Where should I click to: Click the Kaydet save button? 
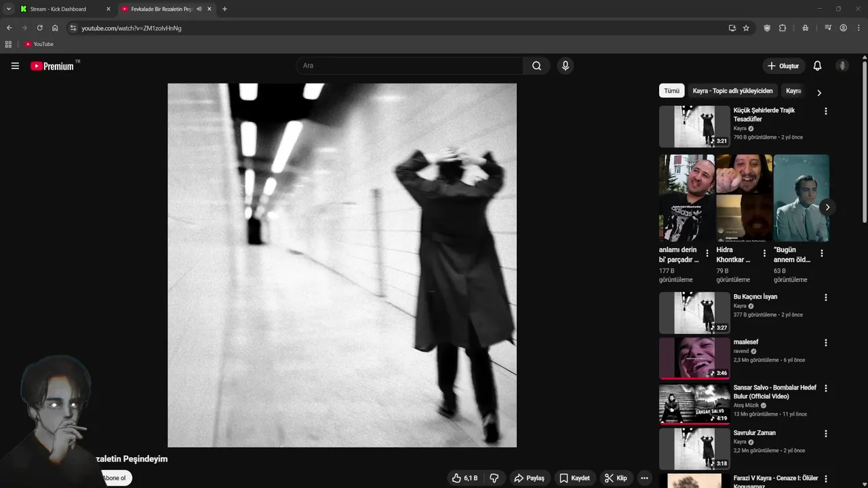[574, 478]
